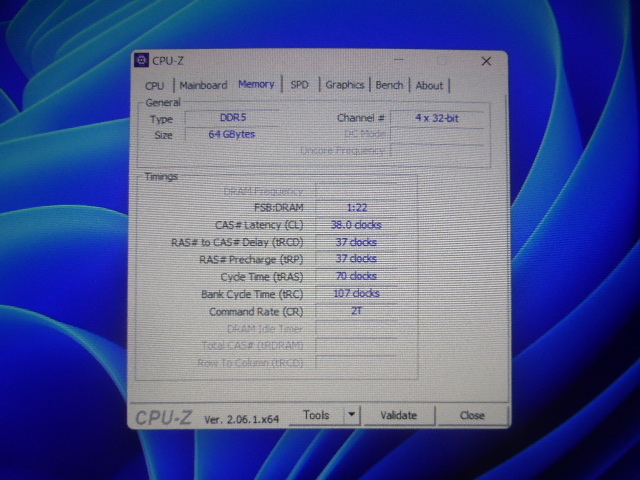Click the Validate button
This screenshot has width=640, height=480.
click(x=399, y=416)
